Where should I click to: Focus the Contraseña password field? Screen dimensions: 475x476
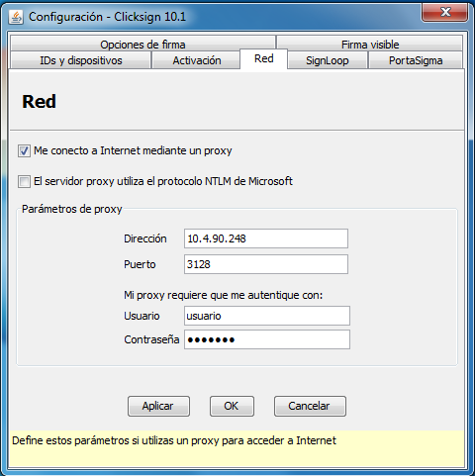click(x=267, y=339)
